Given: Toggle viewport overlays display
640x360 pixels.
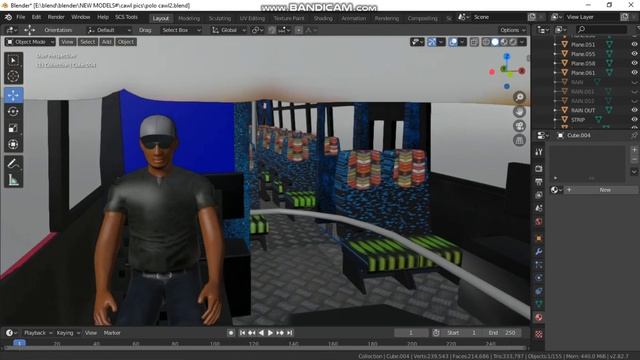Looking at the screenshot, I should (x=453, y=42).
